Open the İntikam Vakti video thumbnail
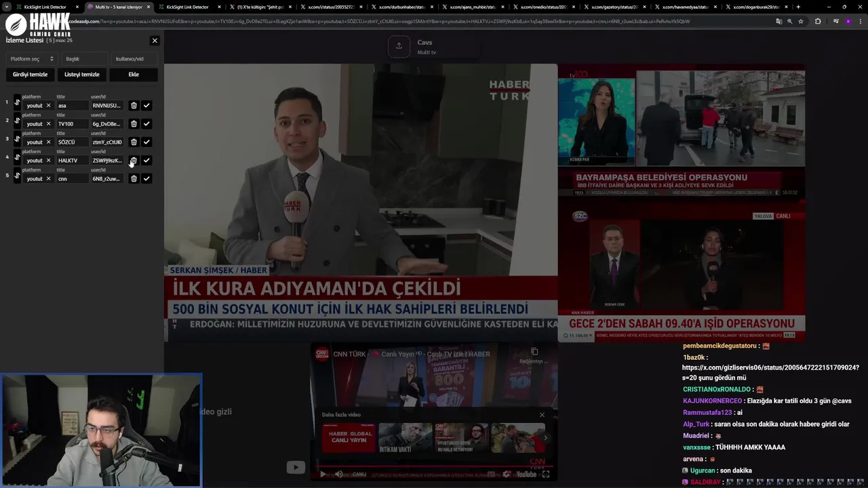 pos(406,438)
